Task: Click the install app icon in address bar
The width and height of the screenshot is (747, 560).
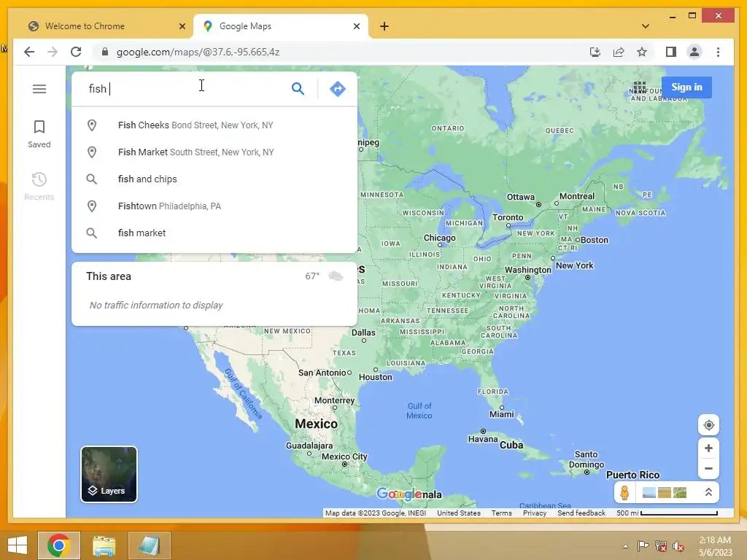Action: click(595, 52)
